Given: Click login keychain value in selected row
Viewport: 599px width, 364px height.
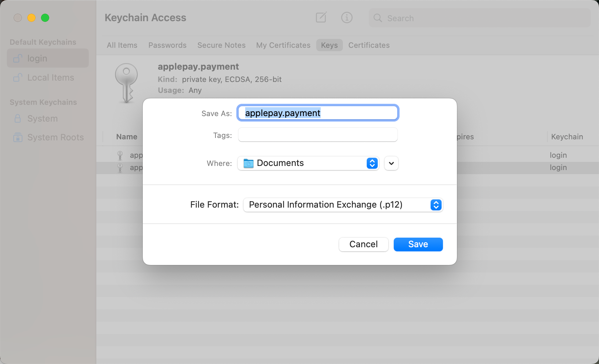Looking at the screenshot, I should coord(558,168).
